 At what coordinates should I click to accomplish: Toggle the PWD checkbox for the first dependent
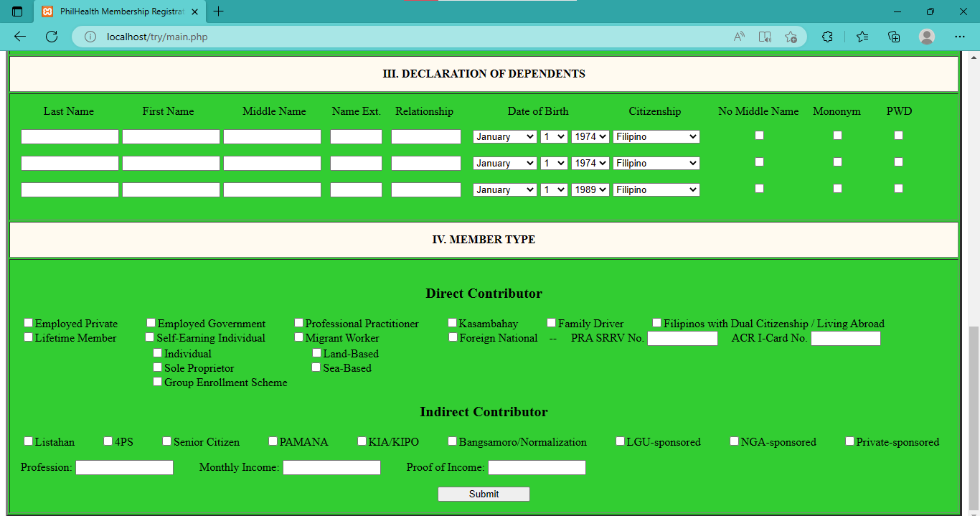pos(898,133)
